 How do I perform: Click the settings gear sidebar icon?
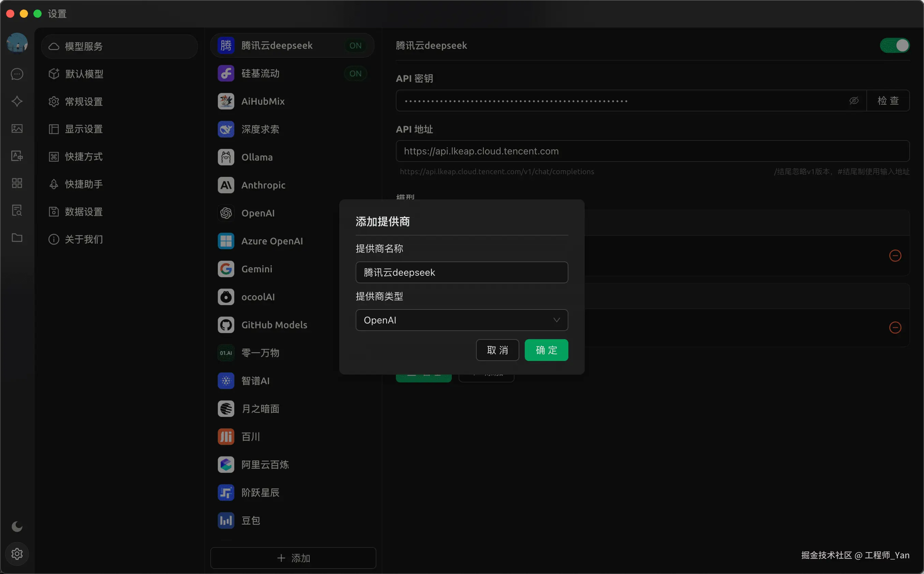(x=17, y=554)
